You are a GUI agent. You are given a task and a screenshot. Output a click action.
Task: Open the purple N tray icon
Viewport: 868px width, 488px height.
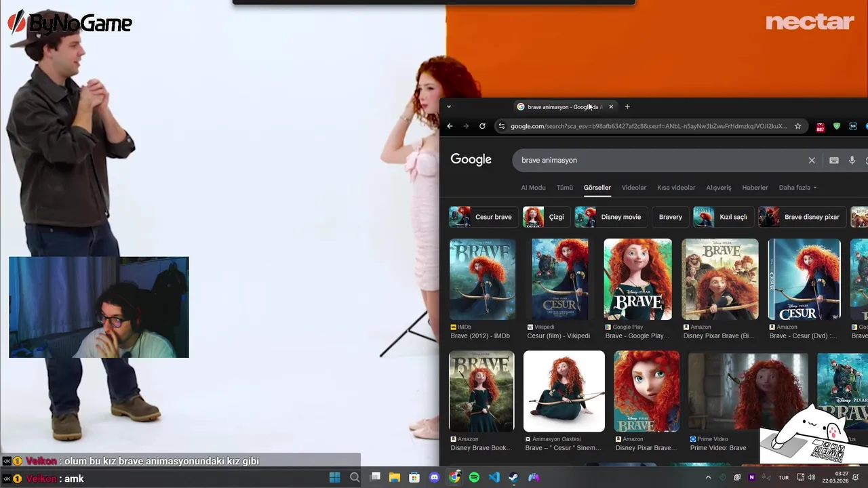click(x=751, y=478)
